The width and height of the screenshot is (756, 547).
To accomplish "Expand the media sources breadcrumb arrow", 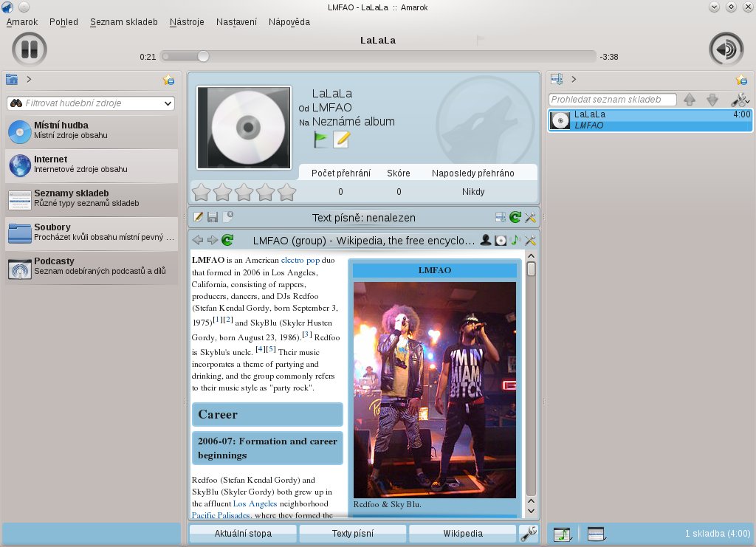I will click(x=29, y=80).
